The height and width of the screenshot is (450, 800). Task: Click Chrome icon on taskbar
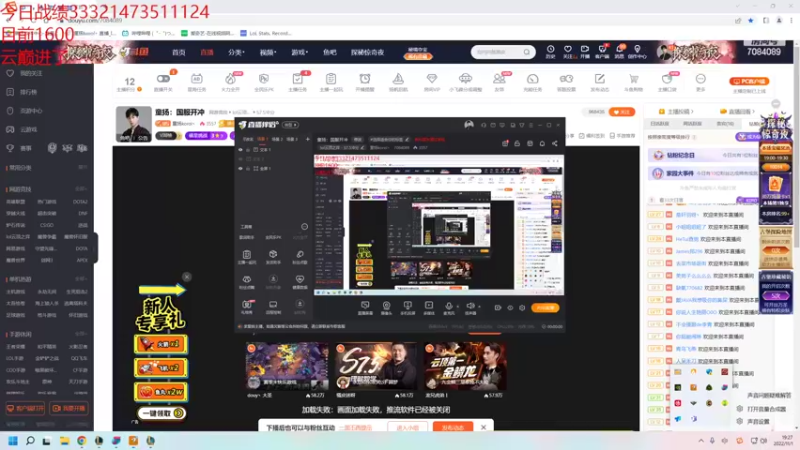point(82,440)
